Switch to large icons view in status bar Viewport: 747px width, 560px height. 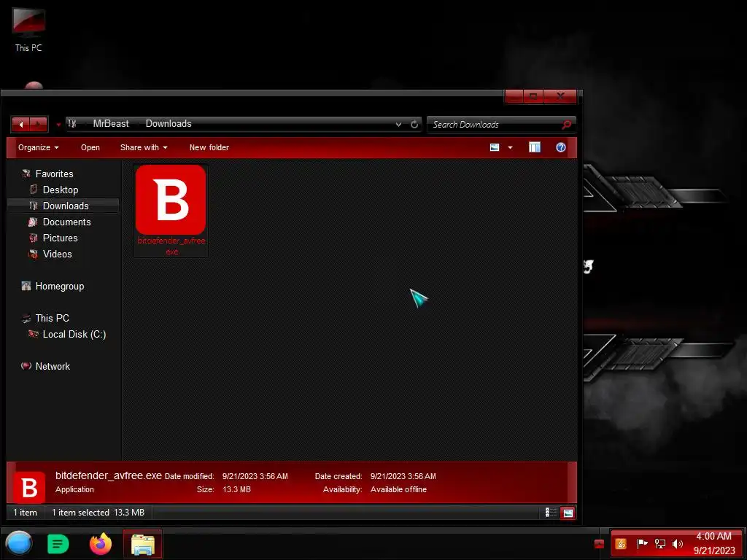coord(568,513)
